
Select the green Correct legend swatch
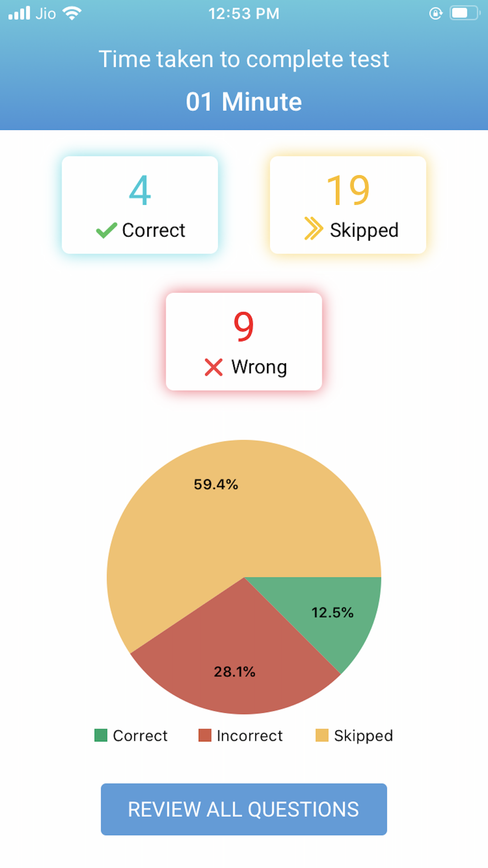pyautogui.click(x=101, y=735)
